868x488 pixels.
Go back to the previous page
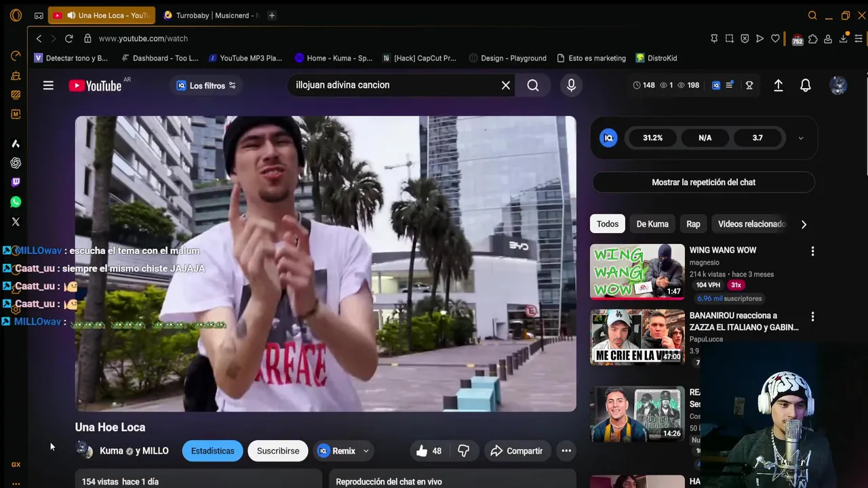[x=39, y=39]
